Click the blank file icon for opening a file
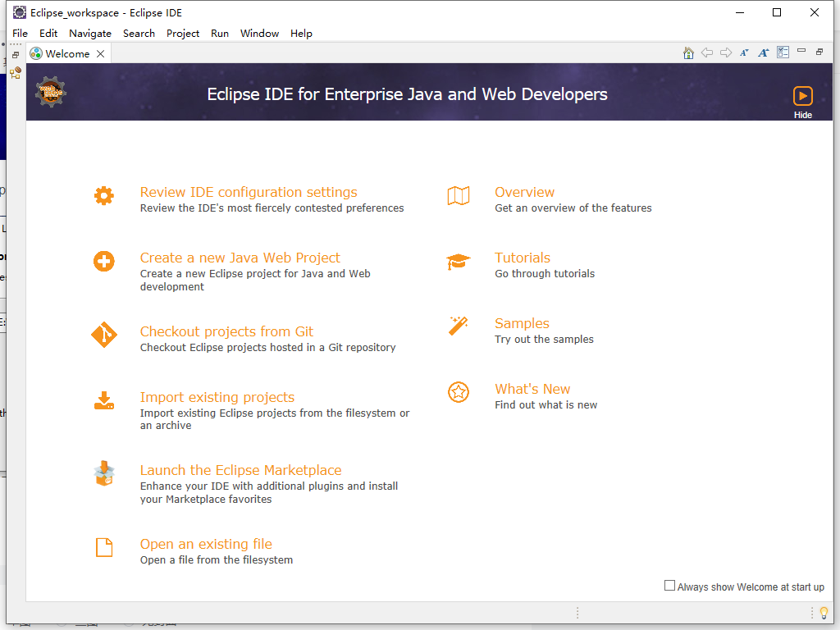The height and width of the screenshot is (630, 840). (x=104, y=547)
